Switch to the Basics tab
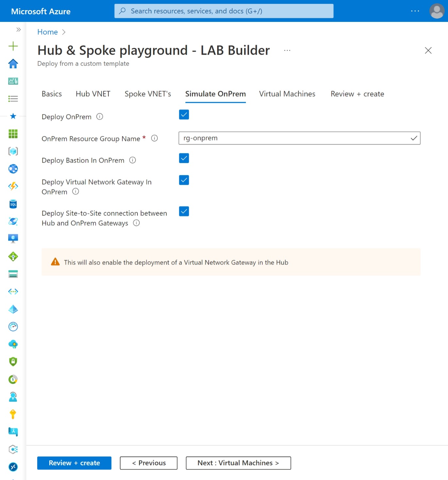The image size is (448, 480). click(x=52, y=94)
